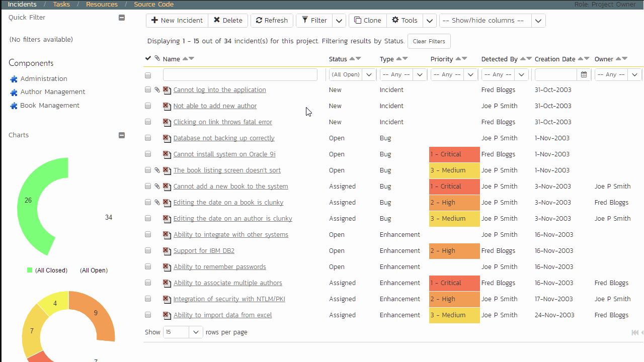Click the select-all checkmark in header

point(148,58)
